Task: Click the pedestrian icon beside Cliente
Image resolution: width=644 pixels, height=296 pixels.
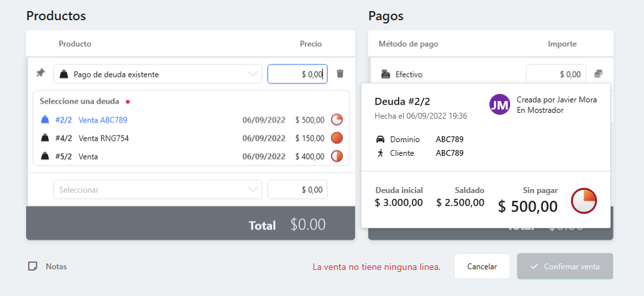Action: (x=380, y=153)
